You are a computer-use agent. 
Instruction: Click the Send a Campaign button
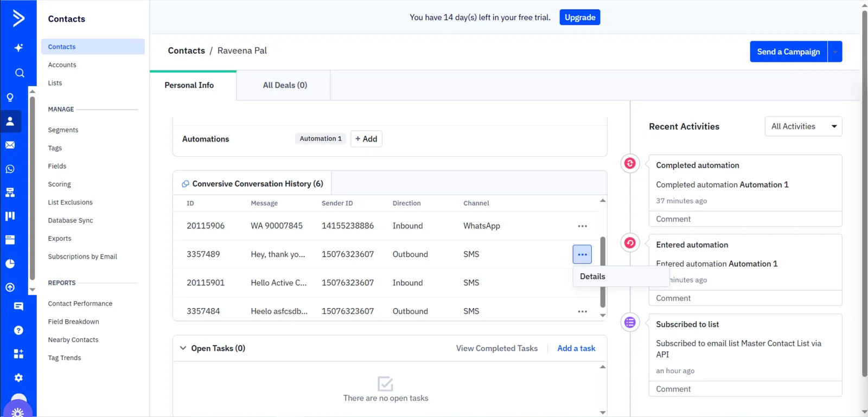click(x=788, y=52)
